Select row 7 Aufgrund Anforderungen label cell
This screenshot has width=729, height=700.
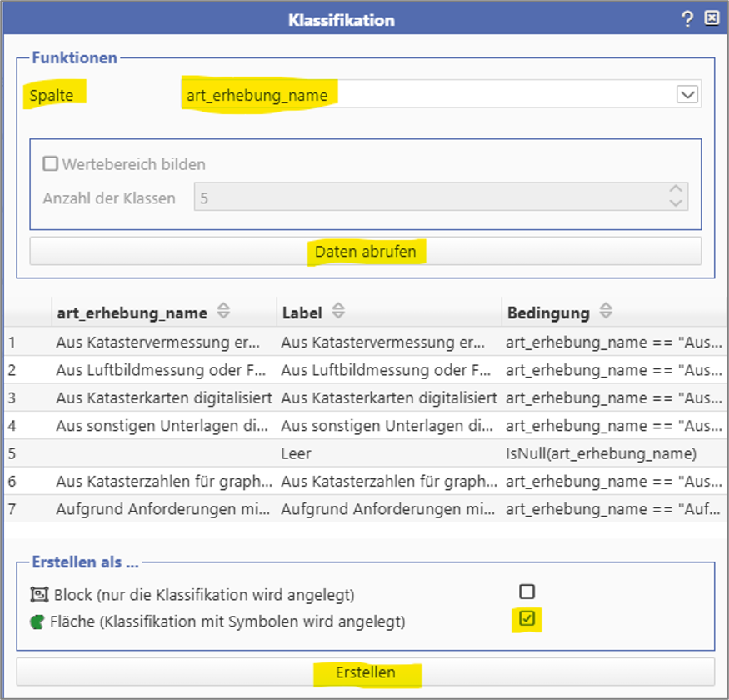pos(389,509)
